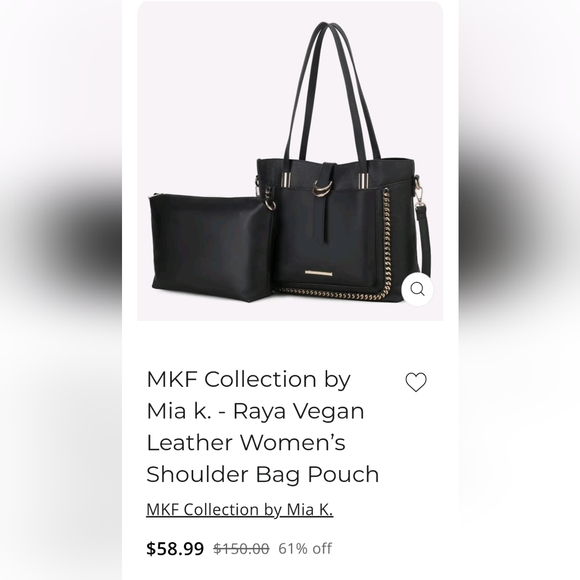Viewport: 580px width, 580px height.
Task: Click the 'MKF Collection by' line of the title
Action: (249, 380)
